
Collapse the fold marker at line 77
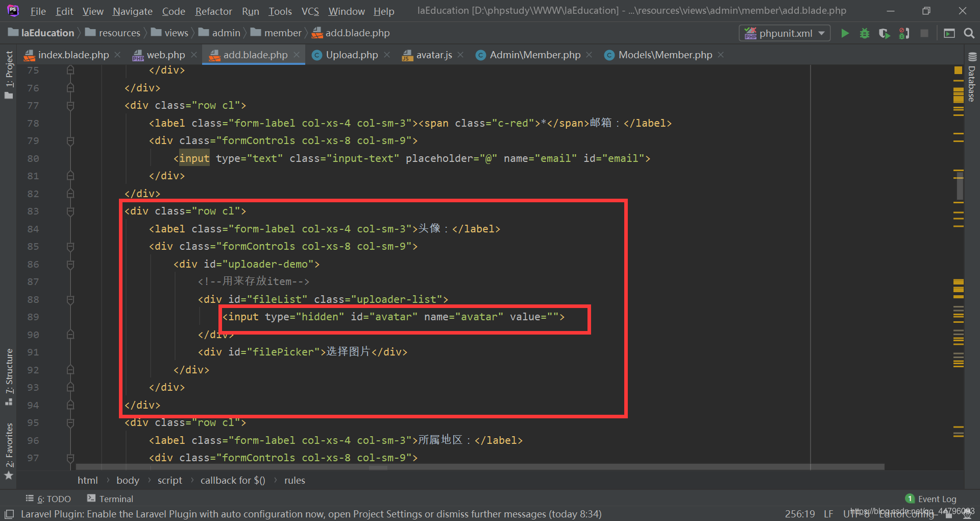tap(70, 106)
